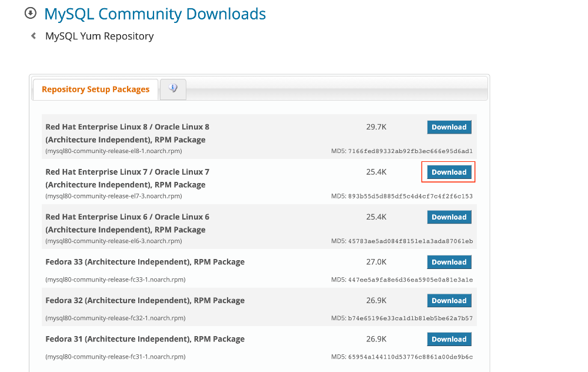This screenshot has height=372, width=588.
Task: Click the MD5 hash starting with 447ee5a9
Action: click(x=410, y=280)
